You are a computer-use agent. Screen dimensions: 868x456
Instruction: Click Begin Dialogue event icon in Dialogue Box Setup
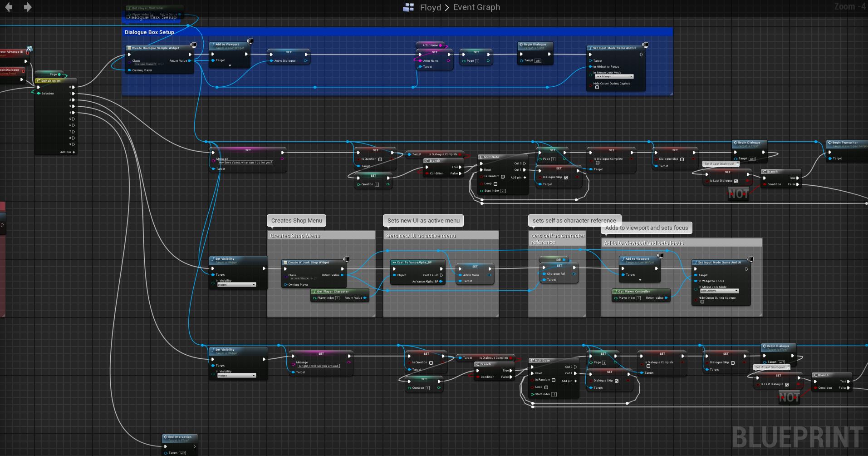tap(521, 45)
